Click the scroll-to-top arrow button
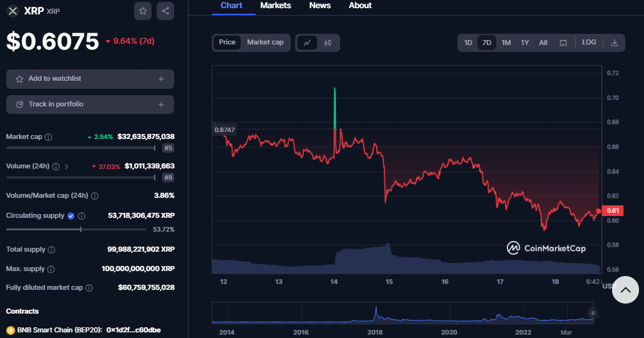 (x=625, y=290)
